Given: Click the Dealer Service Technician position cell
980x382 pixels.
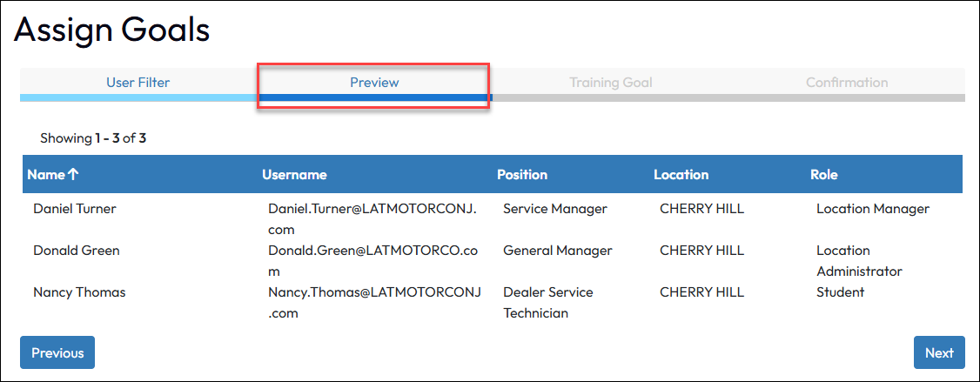Looking at the screenshot, I should pos(547,302).
